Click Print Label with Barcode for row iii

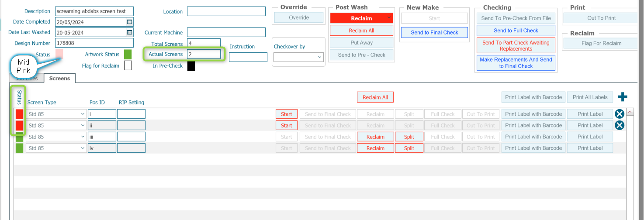coord(533,137)
